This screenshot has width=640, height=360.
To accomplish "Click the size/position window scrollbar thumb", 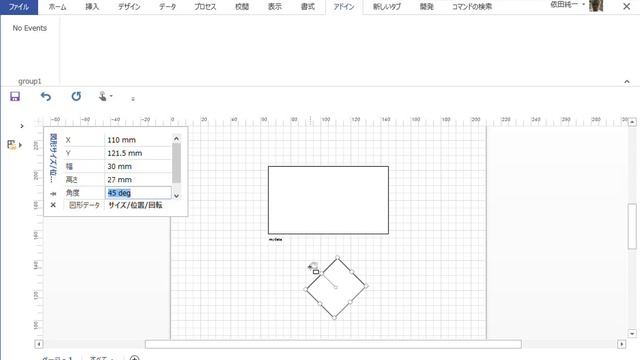I will point(176,163).
